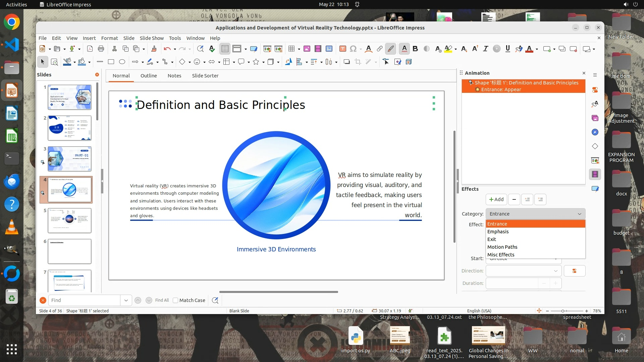Select slide 5 thumbnail
This screenshot has width=644, height=362.
69,220
